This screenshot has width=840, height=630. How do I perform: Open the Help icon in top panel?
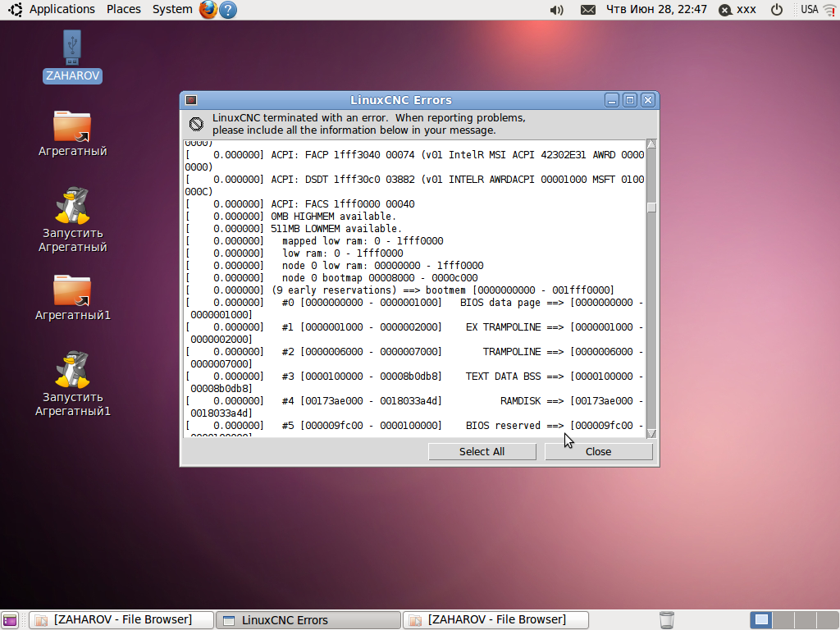(228, 10)
